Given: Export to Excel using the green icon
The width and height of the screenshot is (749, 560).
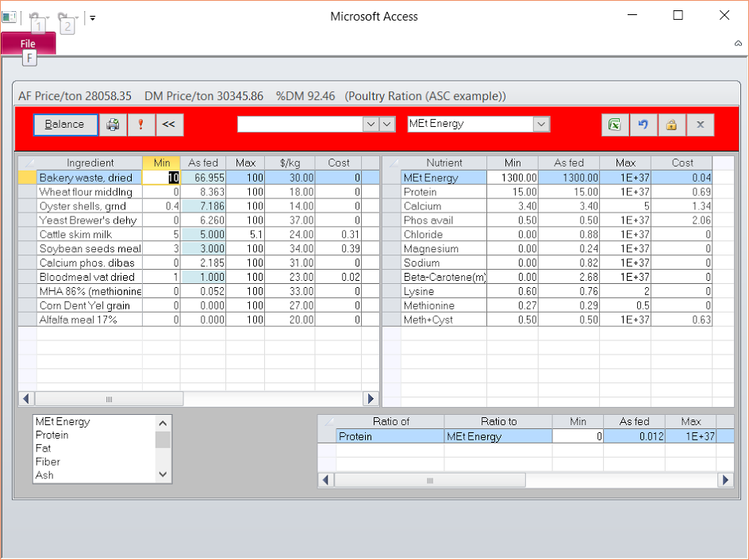Looking at the screenshot, I should pos(614,125).
